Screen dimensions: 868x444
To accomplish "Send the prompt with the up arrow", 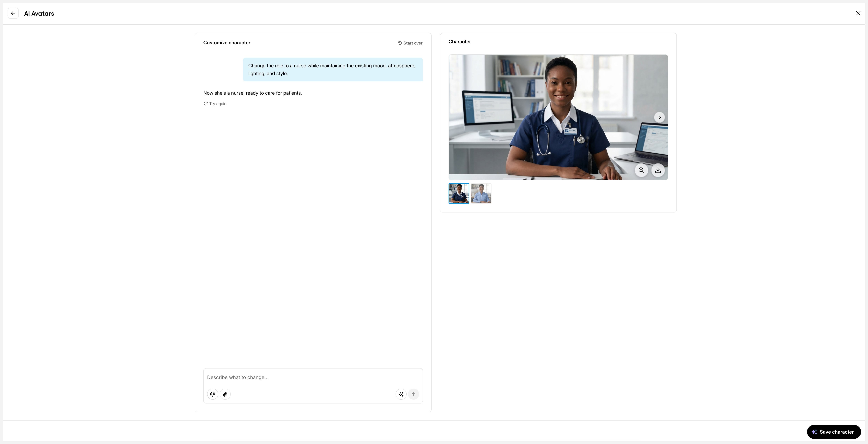I will pos(413,394).
